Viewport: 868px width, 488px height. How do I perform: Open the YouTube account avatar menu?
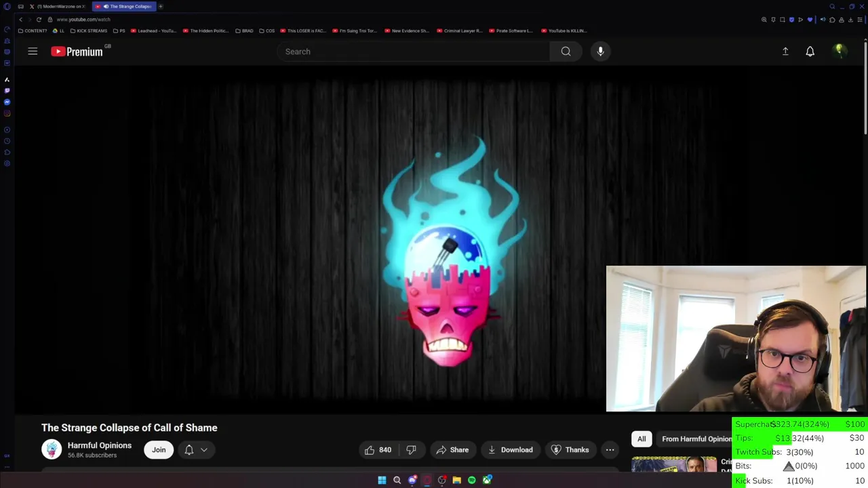839,51
